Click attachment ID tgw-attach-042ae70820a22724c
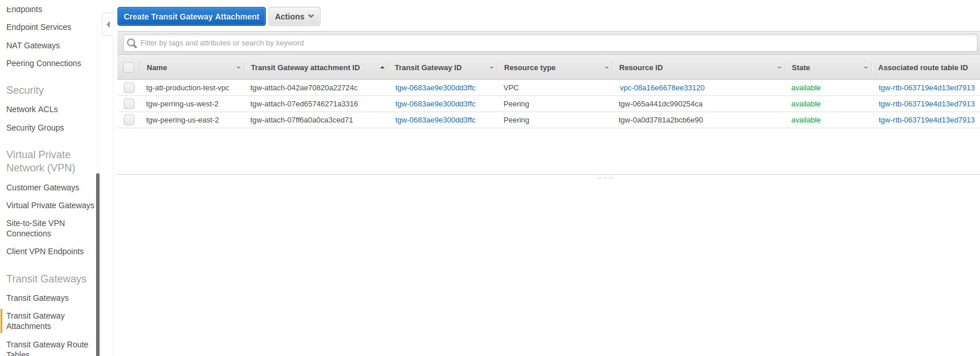Screen dimensions: 980x356 [304, 88]
